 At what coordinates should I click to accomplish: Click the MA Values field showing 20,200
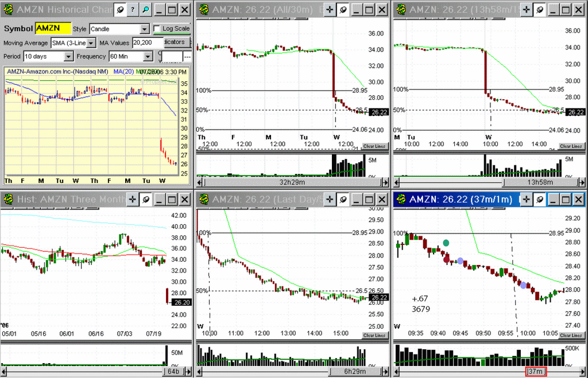click(148, 42)
